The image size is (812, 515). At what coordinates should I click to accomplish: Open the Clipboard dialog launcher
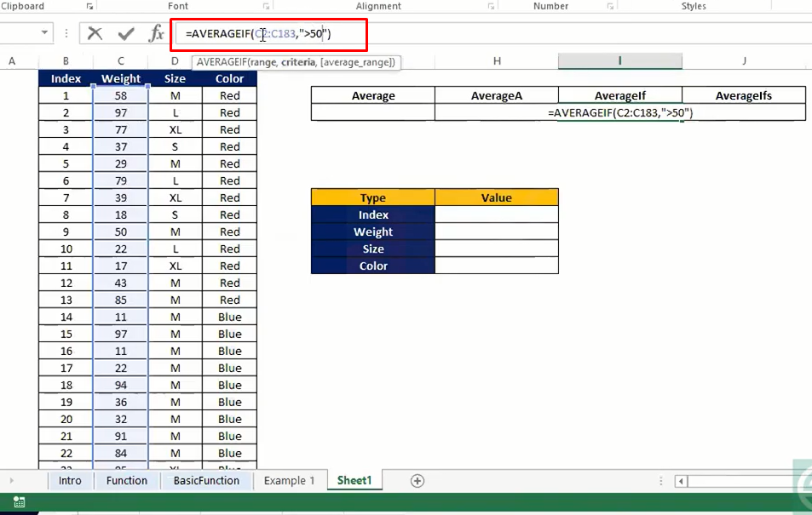pyautogui.click(x=89, y=6)
